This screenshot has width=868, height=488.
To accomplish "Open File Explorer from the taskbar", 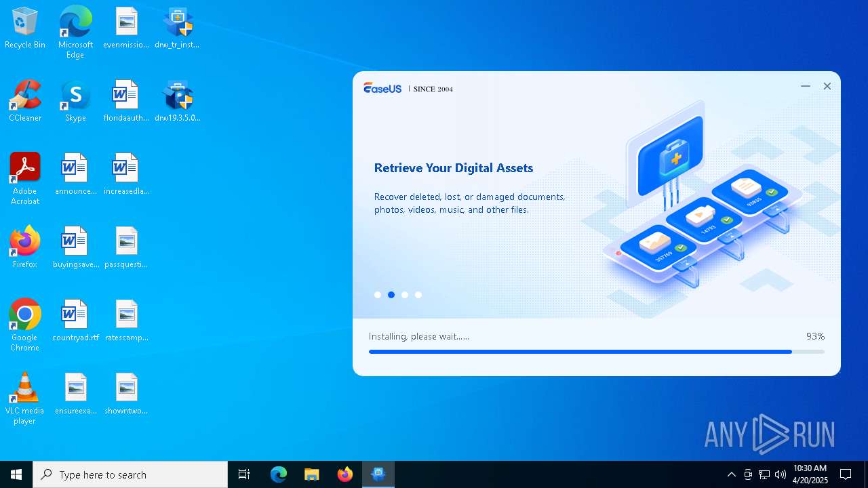I will [312, 474].
